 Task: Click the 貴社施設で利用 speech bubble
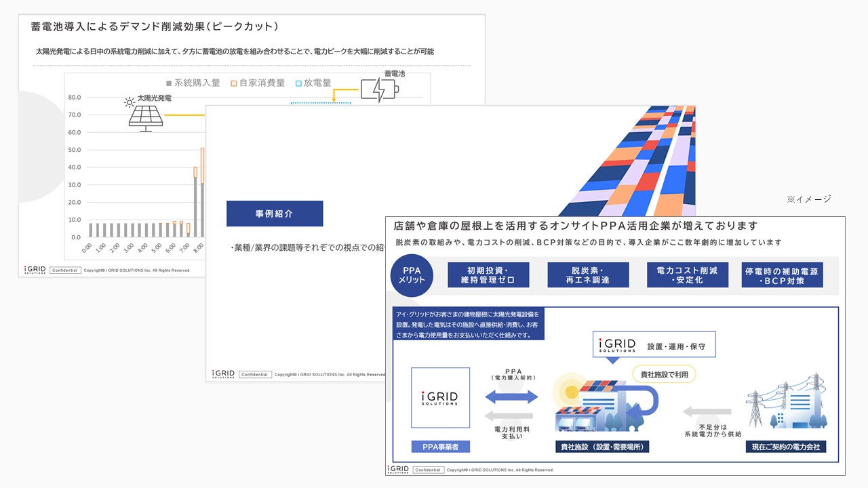click(664, 374)
